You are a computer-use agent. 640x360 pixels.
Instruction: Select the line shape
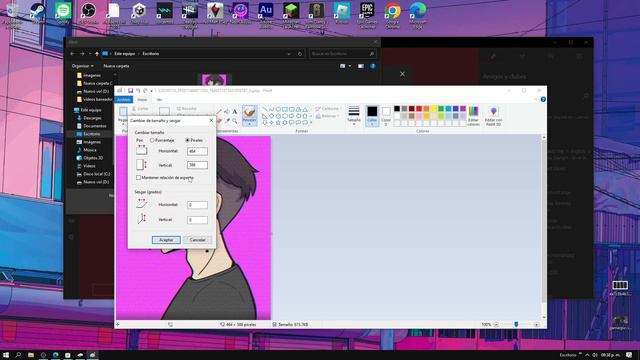click(x=264, y=109)
